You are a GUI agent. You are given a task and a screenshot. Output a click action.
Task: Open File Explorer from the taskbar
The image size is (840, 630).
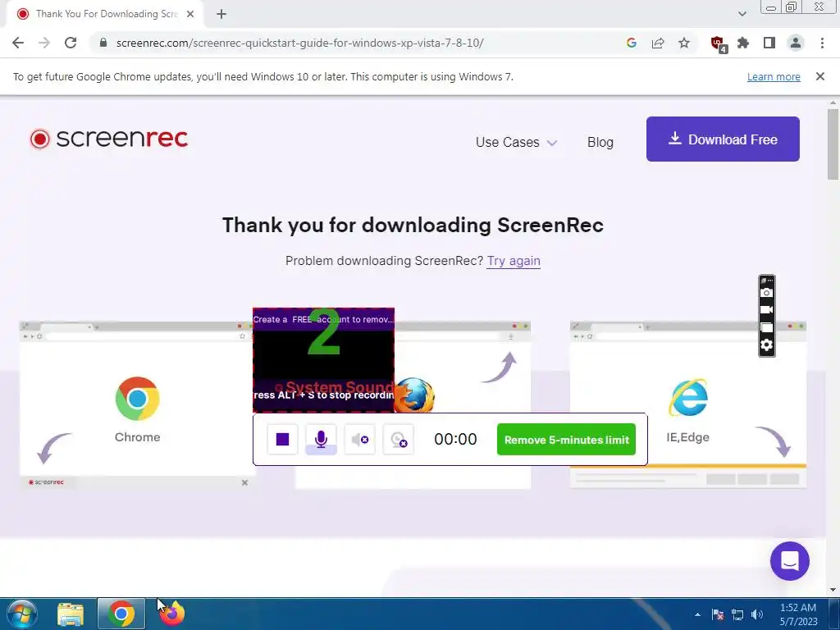pos(71,614)
